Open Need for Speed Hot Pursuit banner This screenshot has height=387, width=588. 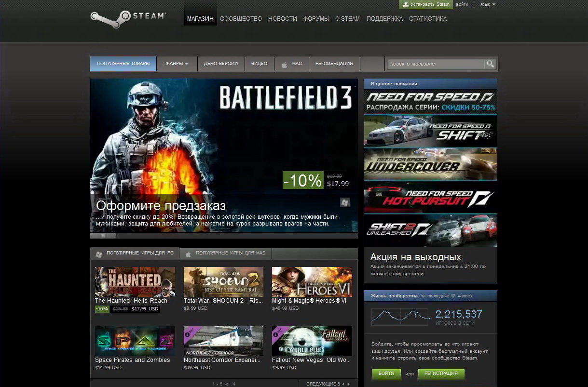coord(430,198)
